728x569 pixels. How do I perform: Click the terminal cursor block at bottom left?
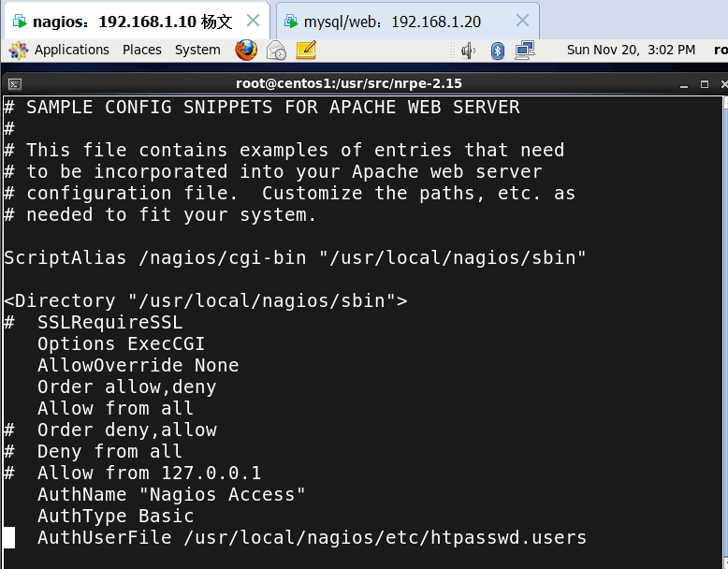[x=9, y=538]
